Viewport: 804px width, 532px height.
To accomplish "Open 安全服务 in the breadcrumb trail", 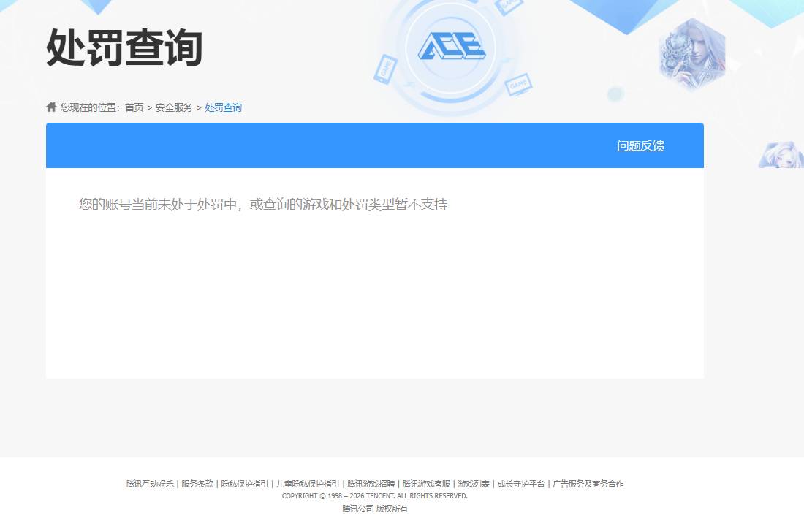I will click(172, 107).
